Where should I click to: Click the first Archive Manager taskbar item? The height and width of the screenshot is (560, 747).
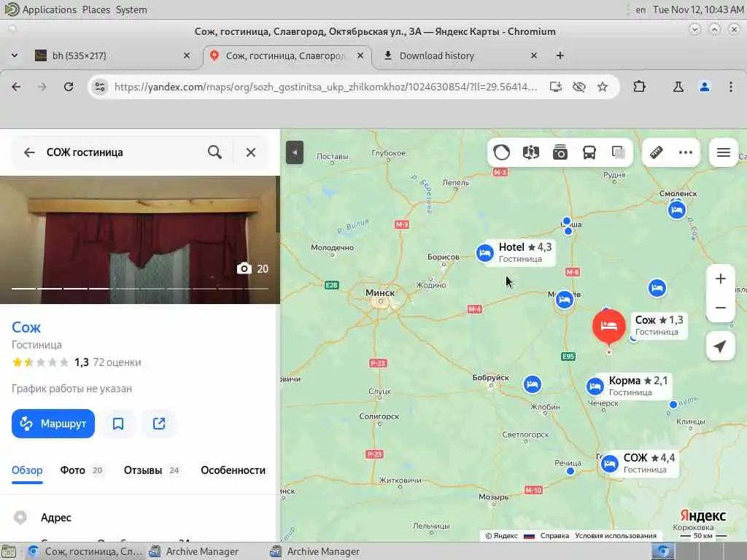[194, 551]
